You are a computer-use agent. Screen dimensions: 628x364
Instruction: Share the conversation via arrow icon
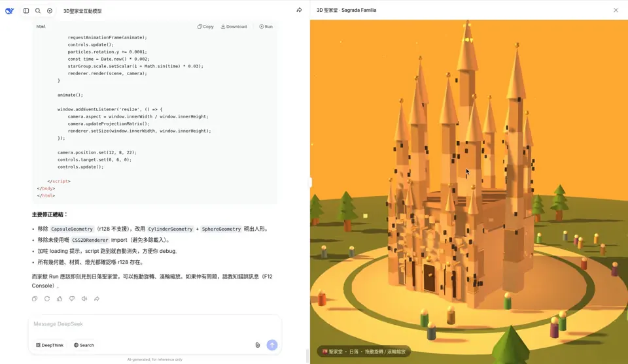(299, 10)
